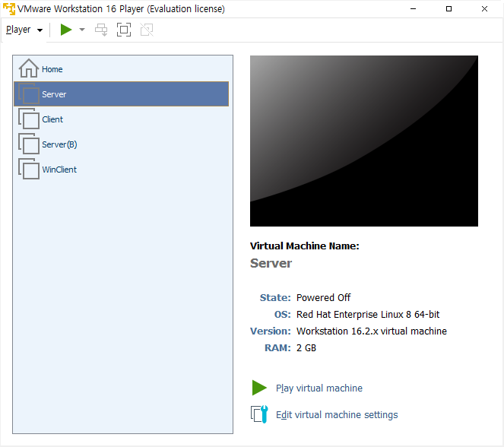Click the Send Ctrl+Alt+Del toolbar icon
This screenshot has width=504, height=447.
pos(101,30)
